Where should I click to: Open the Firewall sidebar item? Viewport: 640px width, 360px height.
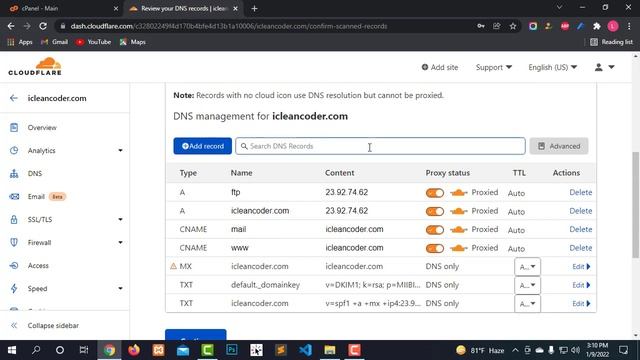coord(39,242)
